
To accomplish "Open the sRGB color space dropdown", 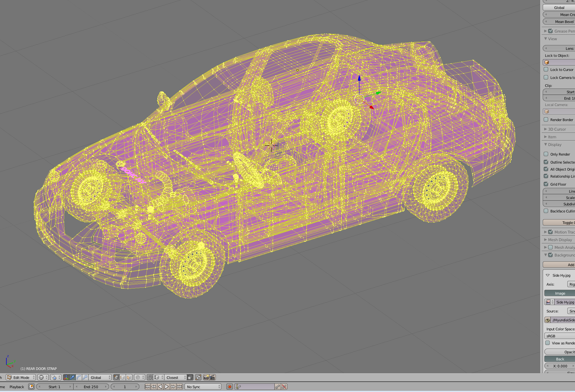I will [560, 336].
